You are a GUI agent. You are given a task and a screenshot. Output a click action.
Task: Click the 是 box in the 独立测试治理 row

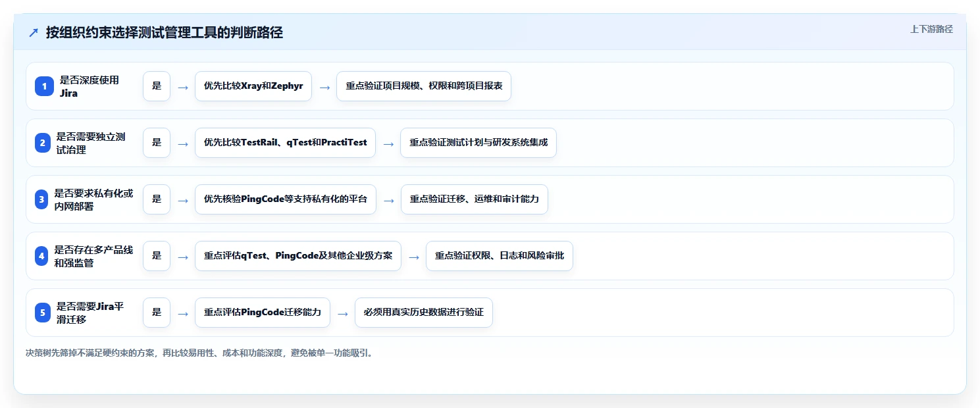157,143
